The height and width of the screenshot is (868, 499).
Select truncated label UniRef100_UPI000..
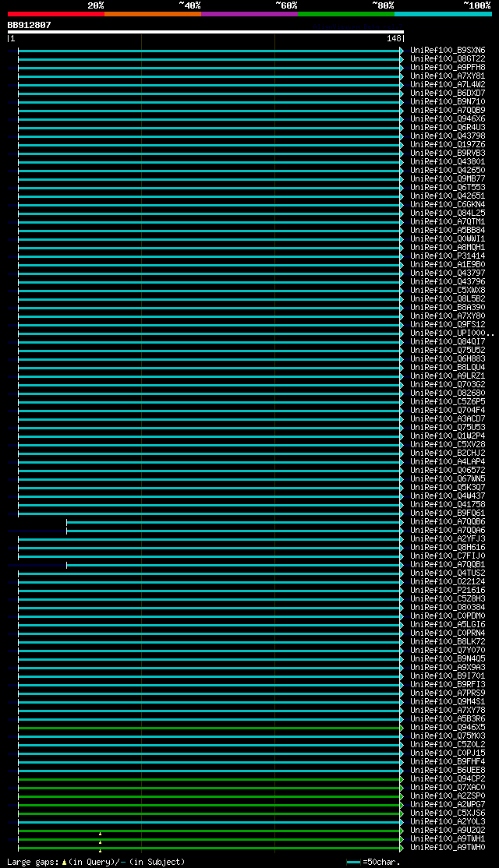(452, 333)
